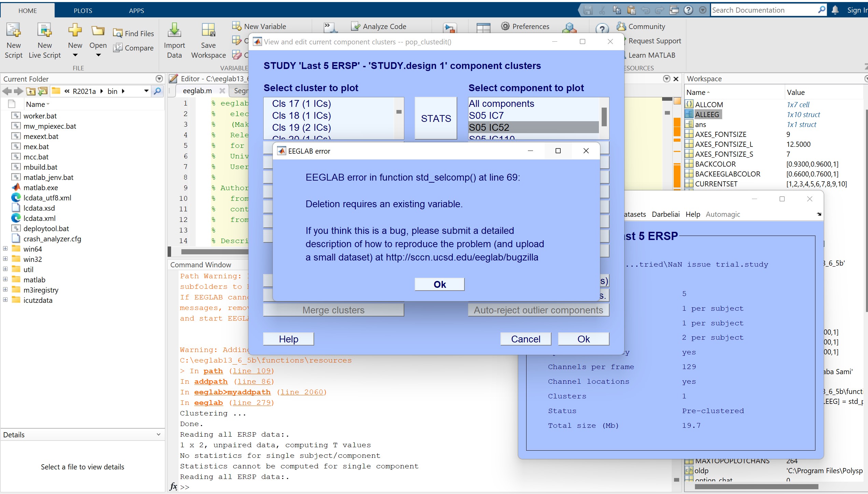
Task: Click the Save Workspace icon
Action: [208, 40]
